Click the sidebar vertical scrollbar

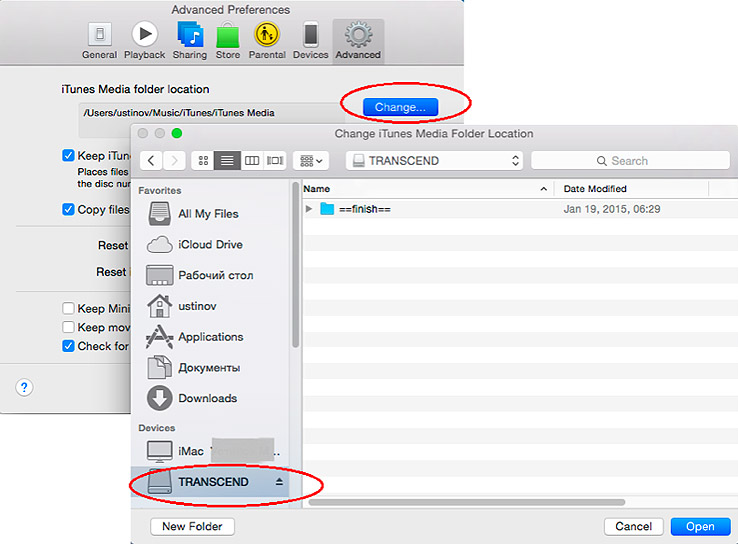coord(296,264)
